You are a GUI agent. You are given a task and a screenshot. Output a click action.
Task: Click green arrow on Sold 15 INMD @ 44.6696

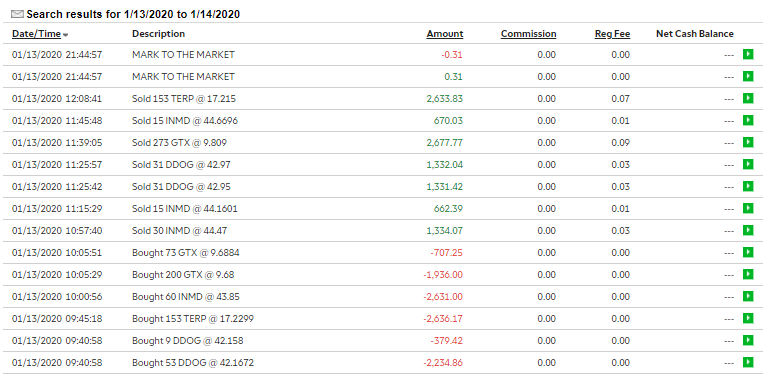coord(748,120)
